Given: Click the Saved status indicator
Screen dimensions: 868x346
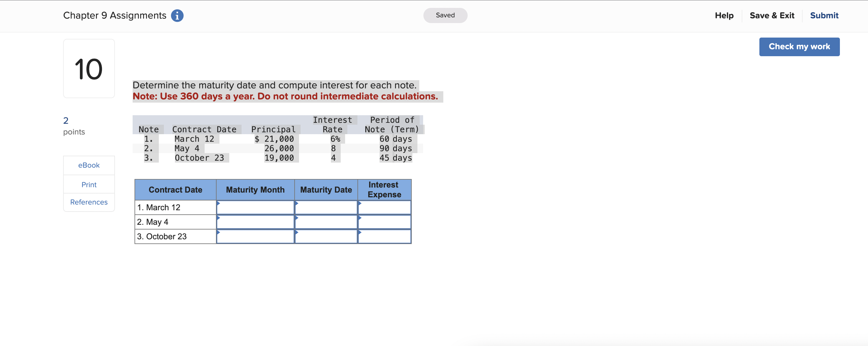Looking at the screenshot, I should [x=445, y=15].
